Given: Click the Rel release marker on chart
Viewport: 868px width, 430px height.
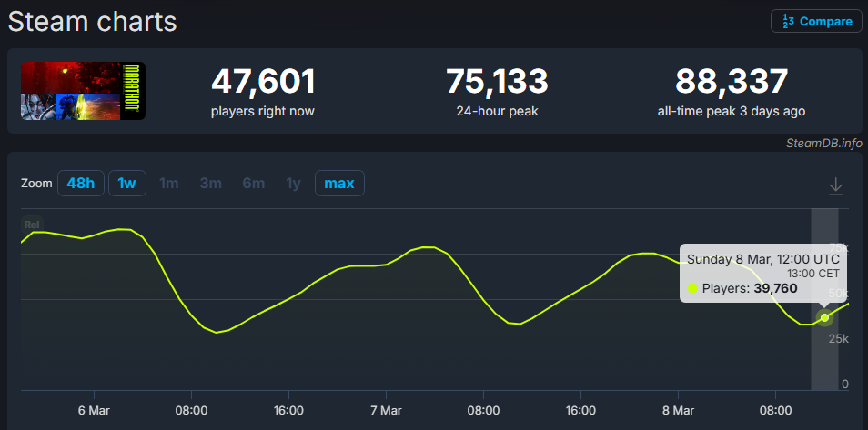Looking at the screenshot, I should point(31,225).
